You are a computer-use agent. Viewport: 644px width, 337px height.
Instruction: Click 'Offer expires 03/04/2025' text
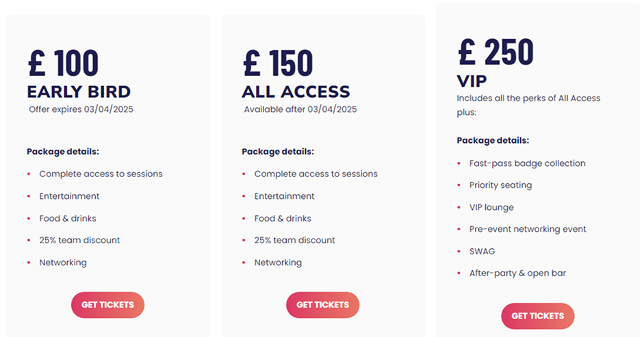81,109
